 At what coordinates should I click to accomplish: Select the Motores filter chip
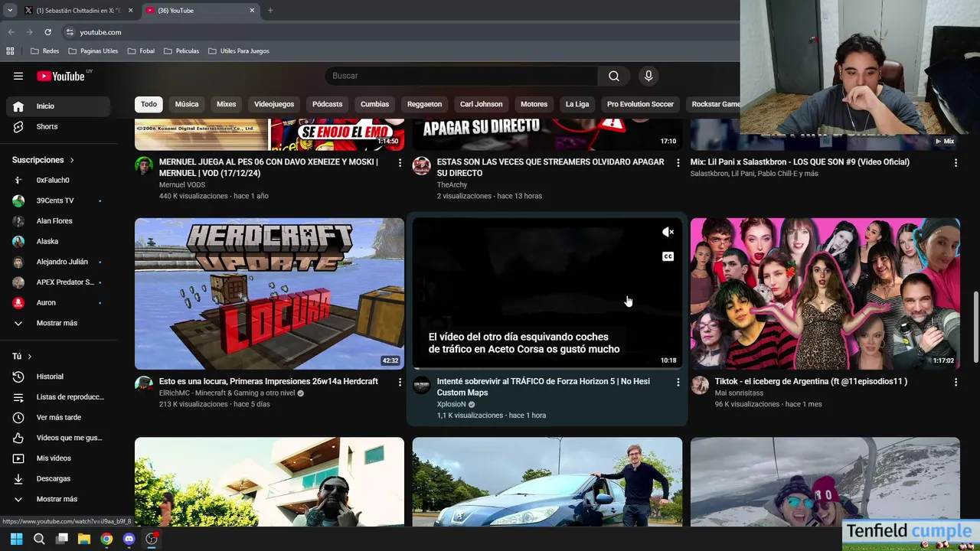[x=534, y=104]
